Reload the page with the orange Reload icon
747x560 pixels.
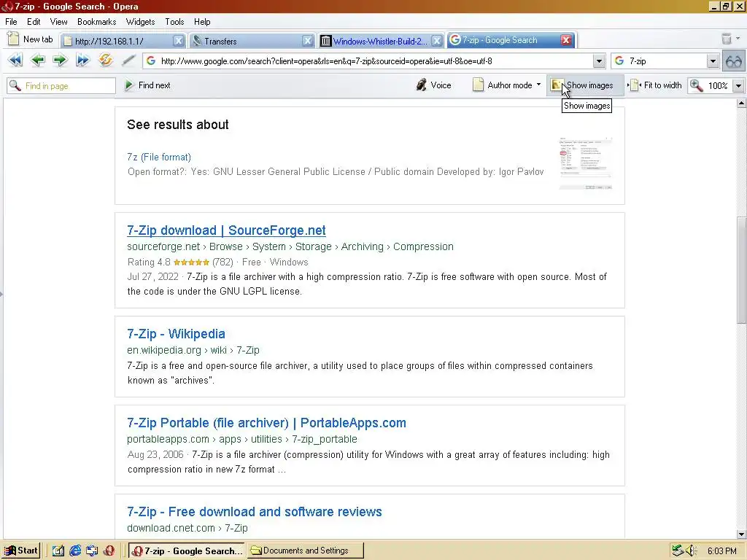(x=106, y=61)
